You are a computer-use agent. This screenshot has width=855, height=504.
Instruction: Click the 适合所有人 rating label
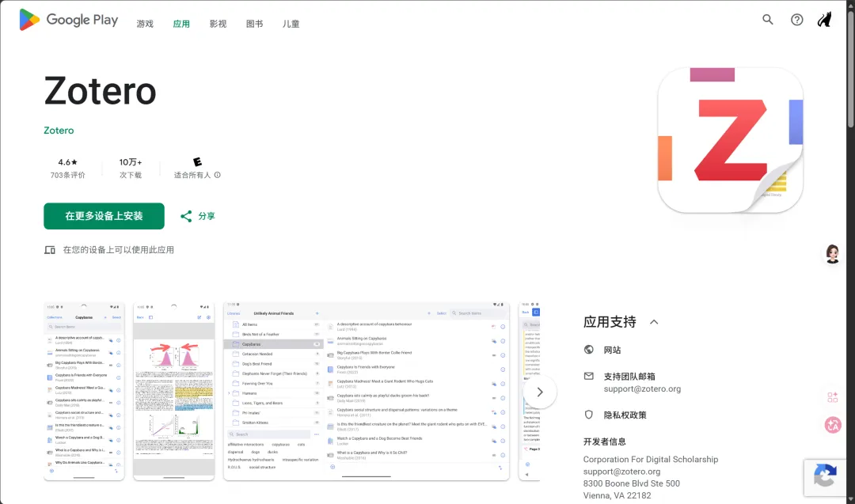click(x=192, y=175)
